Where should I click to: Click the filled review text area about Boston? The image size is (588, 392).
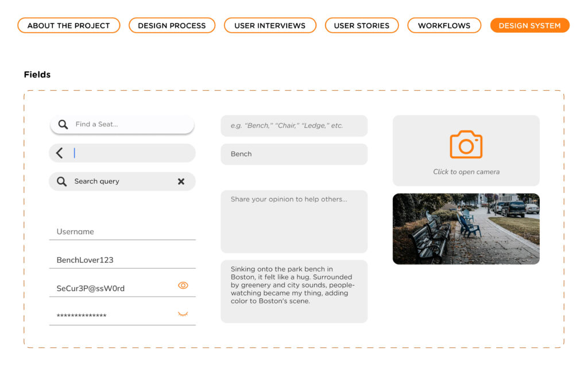(294, 291)
